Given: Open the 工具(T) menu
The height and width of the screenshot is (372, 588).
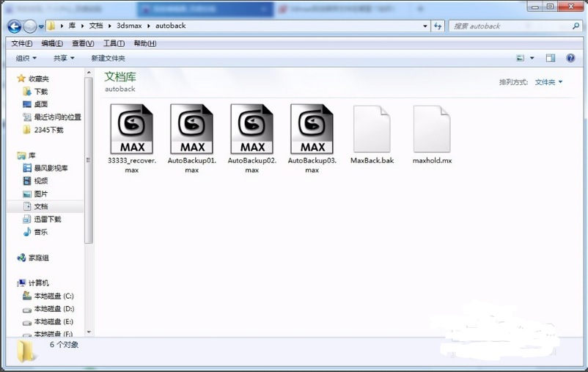Looking at the screenshot, I should coord(114,43).
